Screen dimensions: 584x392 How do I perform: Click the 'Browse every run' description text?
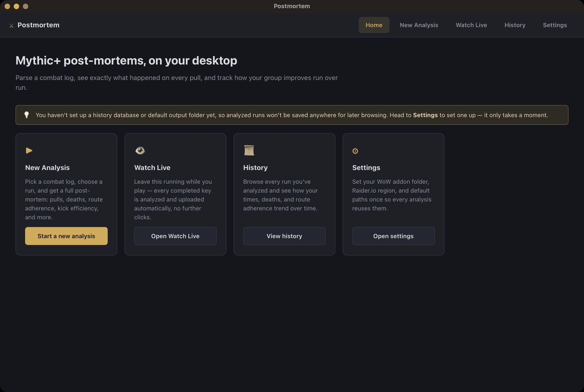280,195
